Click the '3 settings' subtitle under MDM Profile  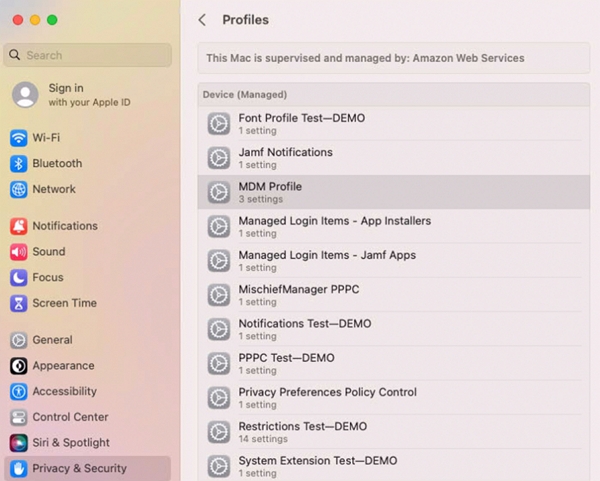pos(261,199)
